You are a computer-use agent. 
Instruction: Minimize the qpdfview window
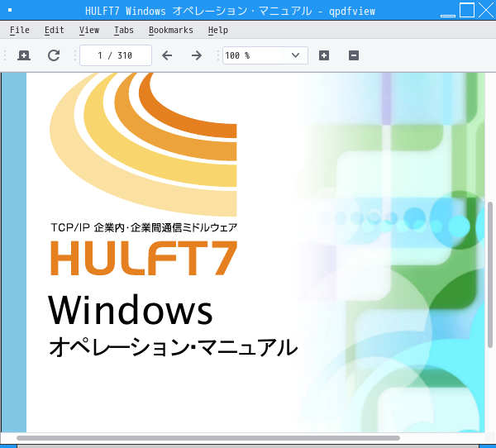(x=448, y=15)
